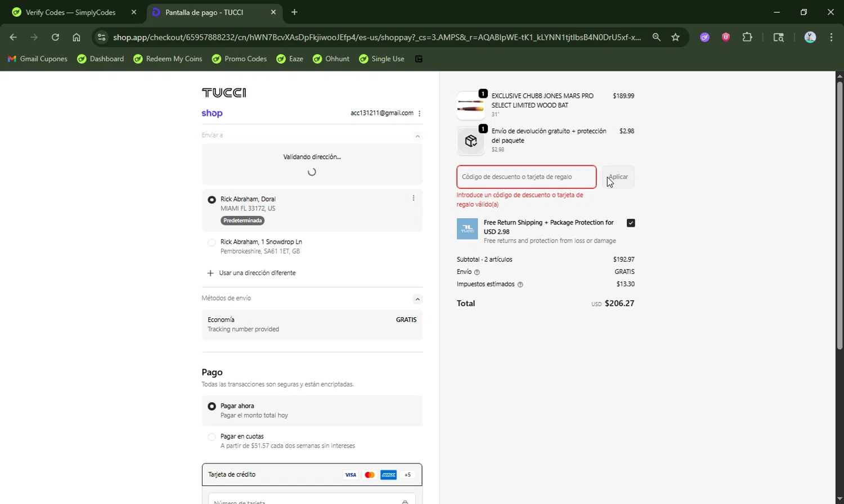Open the Chrome profile avatar
Image resolution: width=844 pixels, height=504 pixels.
coord(810,37)
